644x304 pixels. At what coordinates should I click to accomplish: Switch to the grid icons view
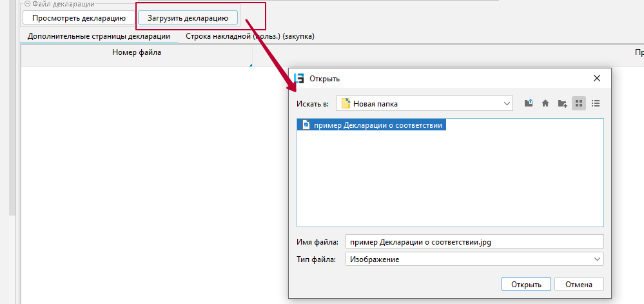point(579,103)
